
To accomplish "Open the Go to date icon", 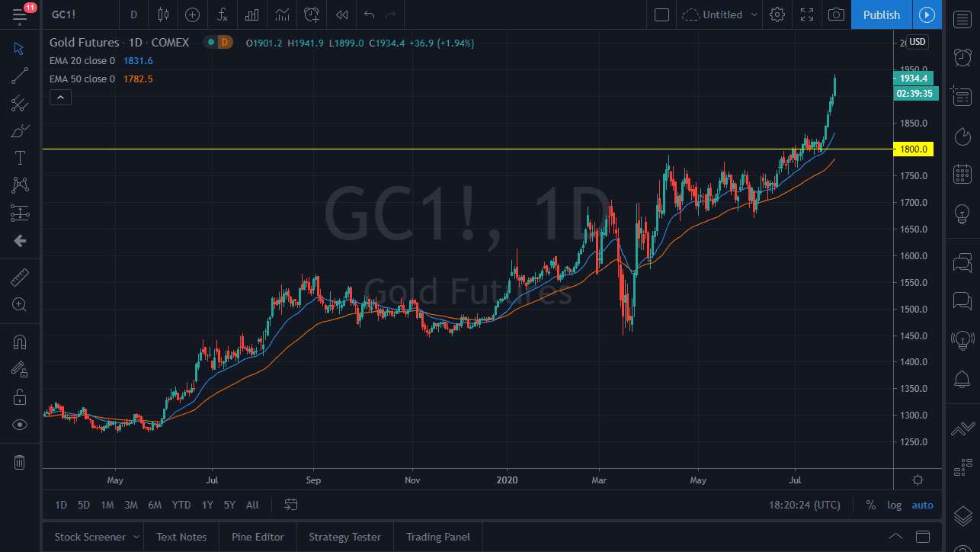I will click(290, 505).
